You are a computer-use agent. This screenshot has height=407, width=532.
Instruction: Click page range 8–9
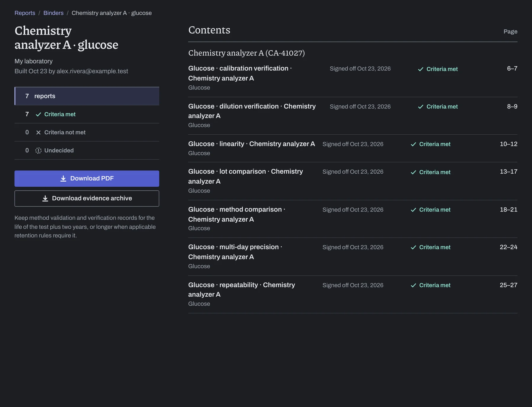point(512,106)
